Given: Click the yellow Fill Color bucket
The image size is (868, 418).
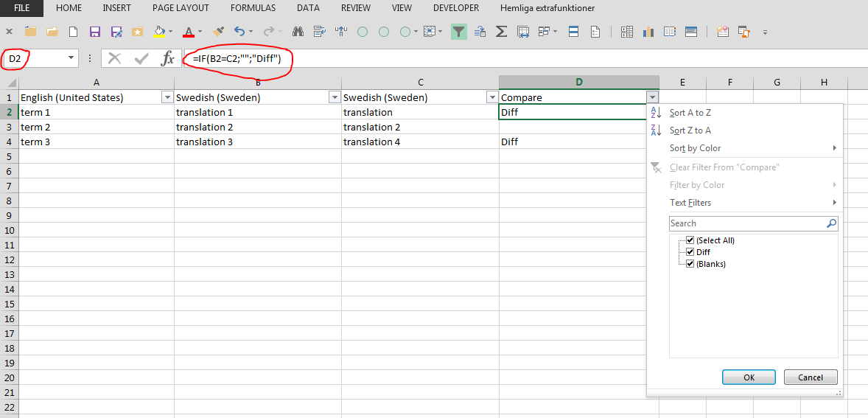Looking at the screenshot, I should [x=158, y=32].
